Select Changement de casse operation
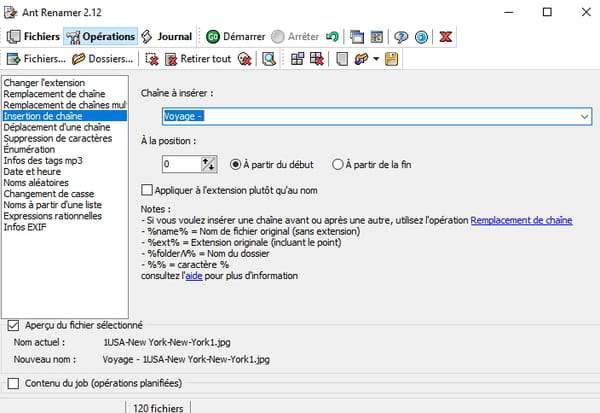The width and height of the screenshot is (600, 413). coord(65,194)
